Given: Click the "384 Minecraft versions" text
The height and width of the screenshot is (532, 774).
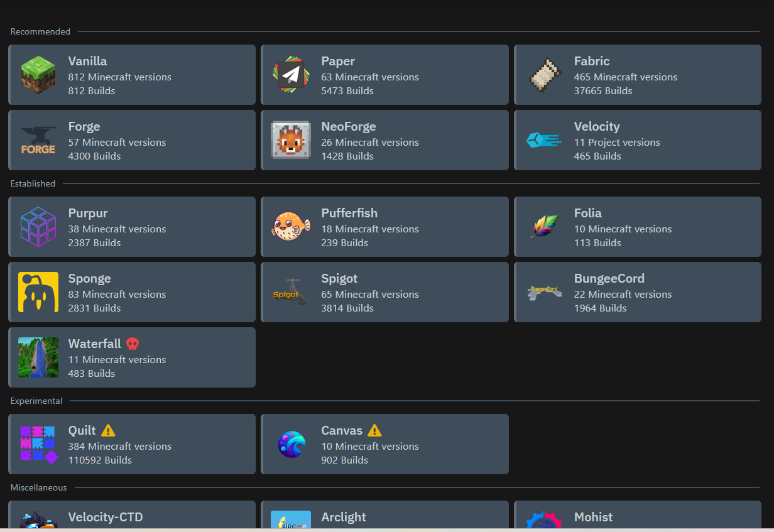Looking at the screenshot, I should click(x=120, y=446).
